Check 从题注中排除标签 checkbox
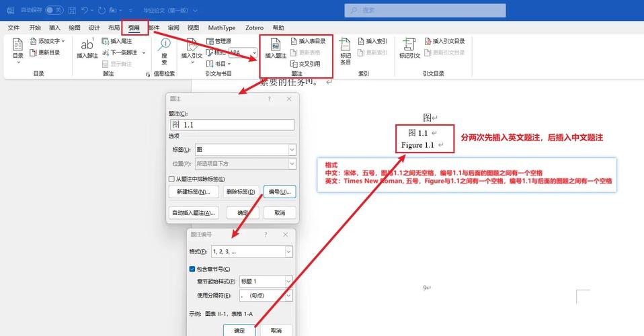This screenshot has height=336, width=644. coord(171,179)
